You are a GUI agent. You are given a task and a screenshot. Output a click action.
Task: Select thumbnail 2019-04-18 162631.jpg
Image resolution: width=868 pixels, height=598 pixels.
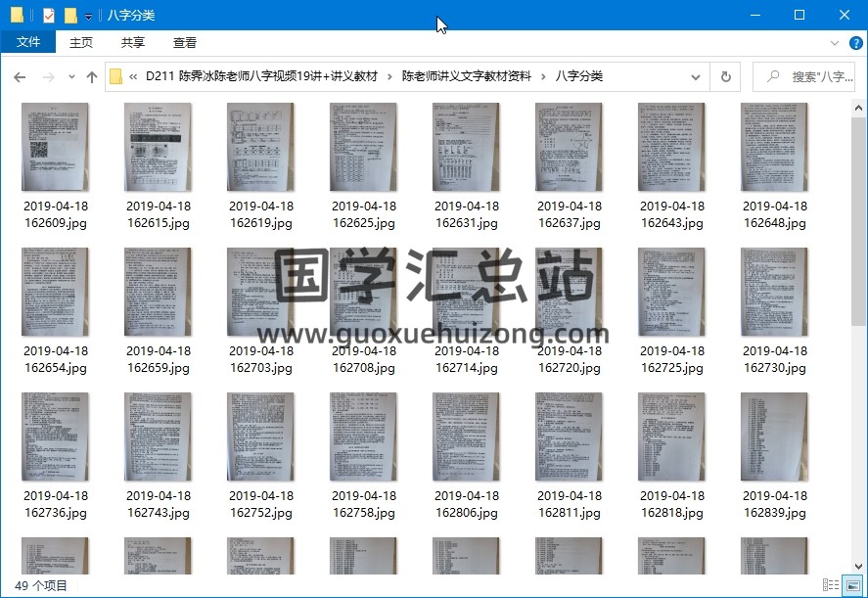click(x=466, y=147)
